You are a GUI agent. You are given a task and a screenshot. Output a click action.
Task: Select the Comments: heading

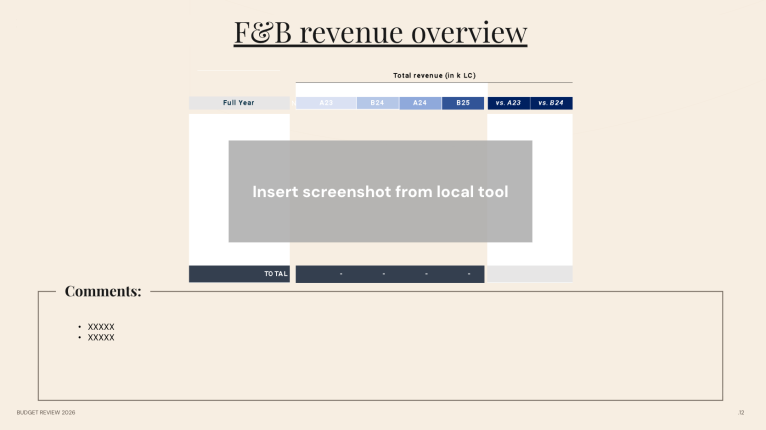(103, 291)
